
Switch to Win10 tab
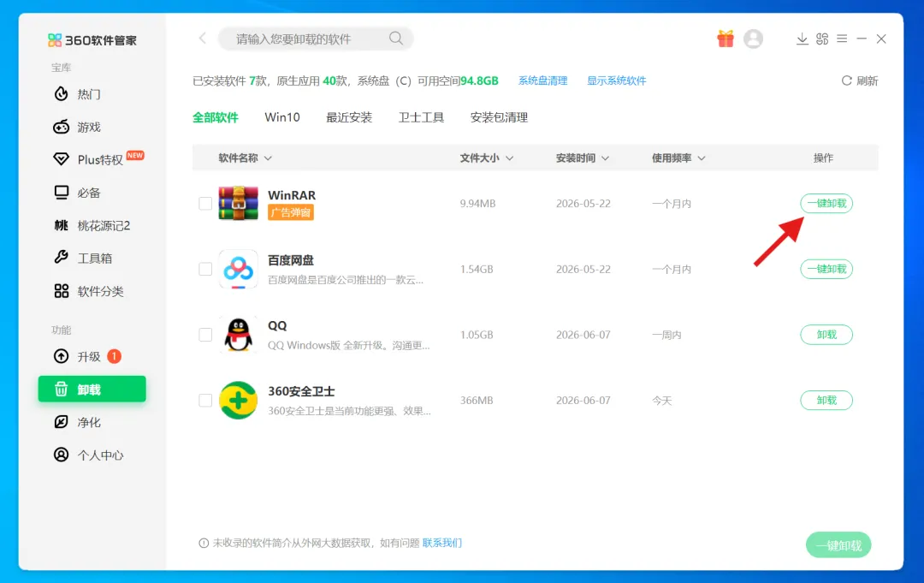(282, 117)
